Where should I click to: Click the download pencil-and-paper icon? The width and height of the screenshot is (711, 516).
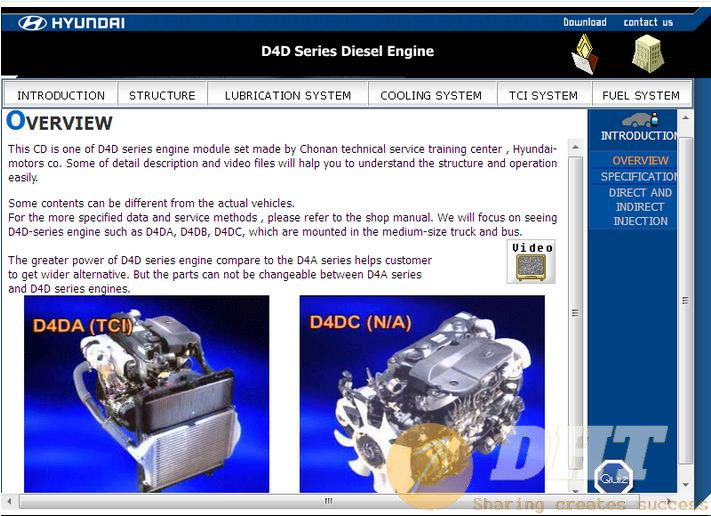click(x=584, y=54)
